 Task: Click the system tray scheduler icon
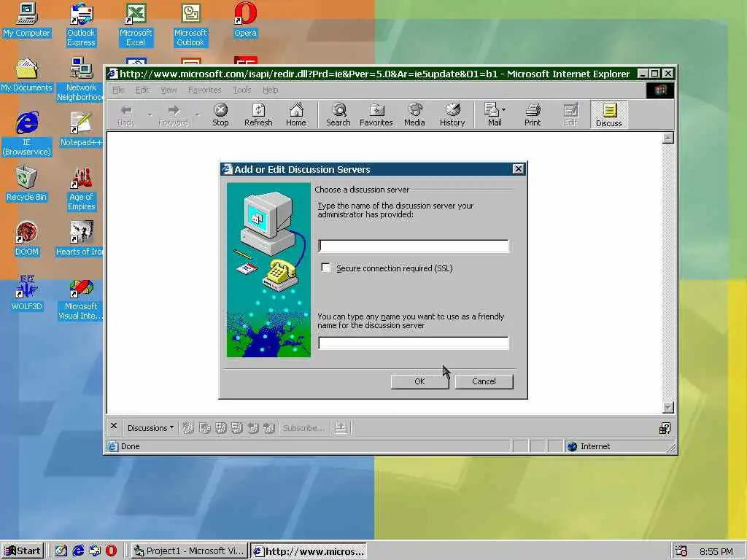[x=681, y=551]
